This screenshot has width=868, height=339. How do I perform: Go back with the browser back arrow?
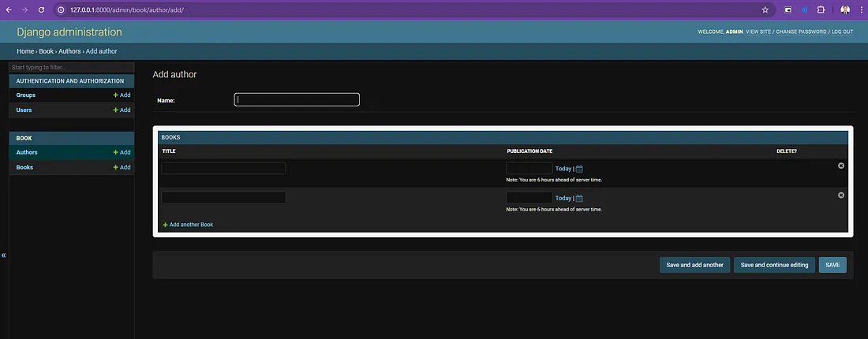click(9, 10)
